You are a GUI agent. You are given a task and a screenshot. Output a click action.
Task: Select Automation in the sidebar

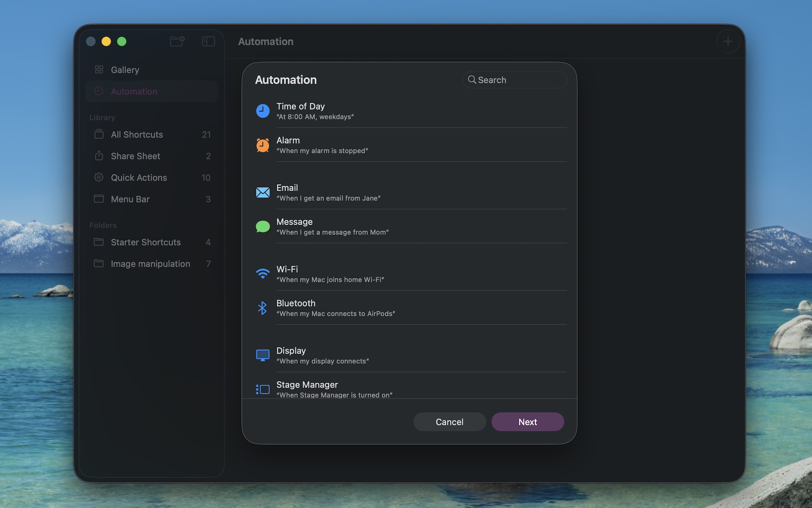[x=151, y=91]
